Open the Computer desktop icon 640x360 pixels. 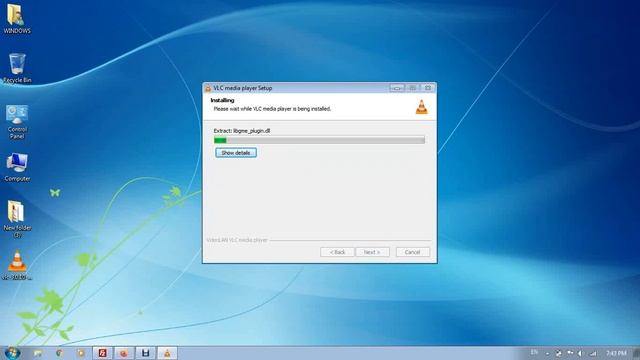tap(17, 167)
